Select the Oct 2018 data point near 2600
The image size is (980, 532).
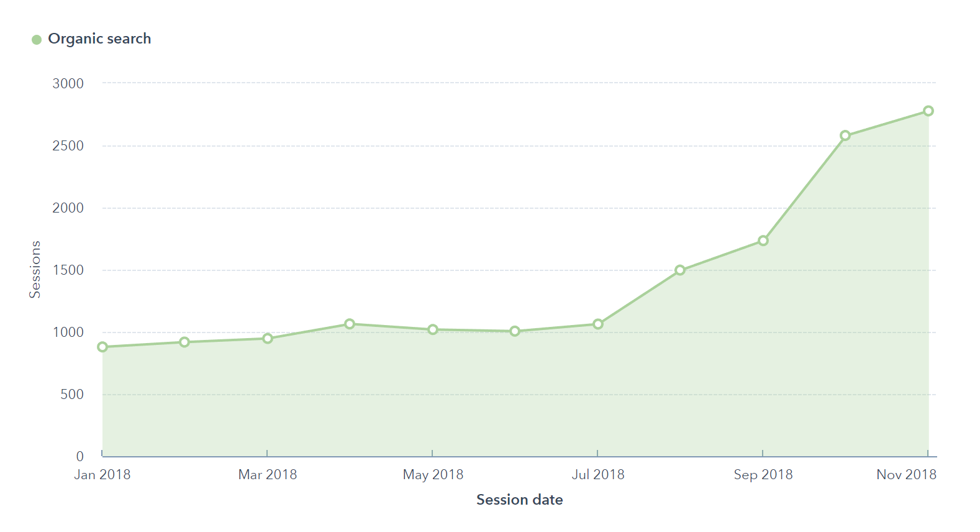pyautogui.click(x=845, y=135)
